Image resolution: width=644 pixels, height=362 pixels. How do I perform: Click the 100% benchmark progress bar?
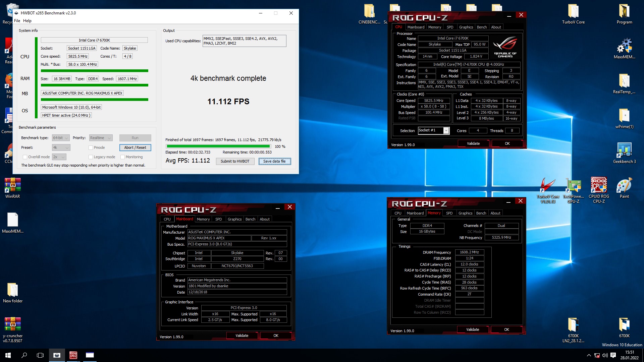[218, 146]
